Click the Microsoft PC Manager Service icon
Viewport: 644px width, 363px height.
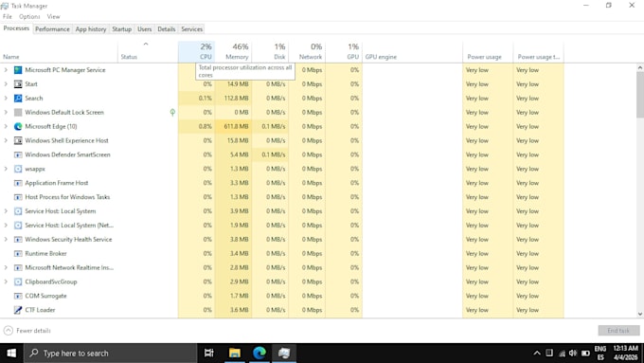point(18,70)
